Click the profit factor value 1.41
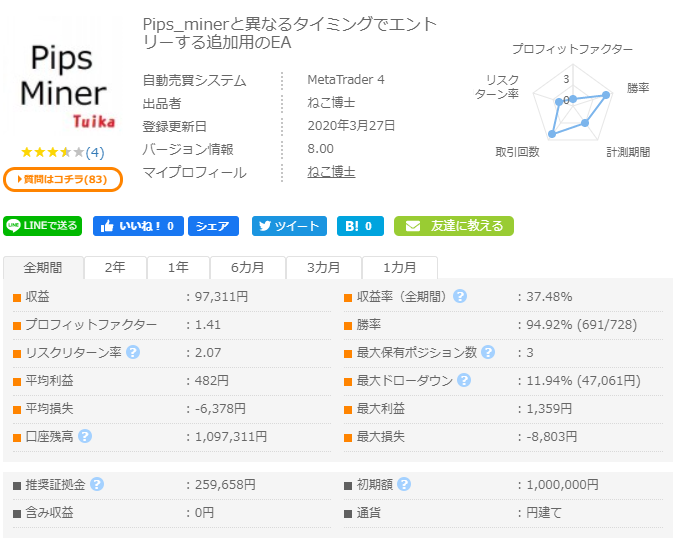This screenshot has height=543, width=696. coord(208,325)
